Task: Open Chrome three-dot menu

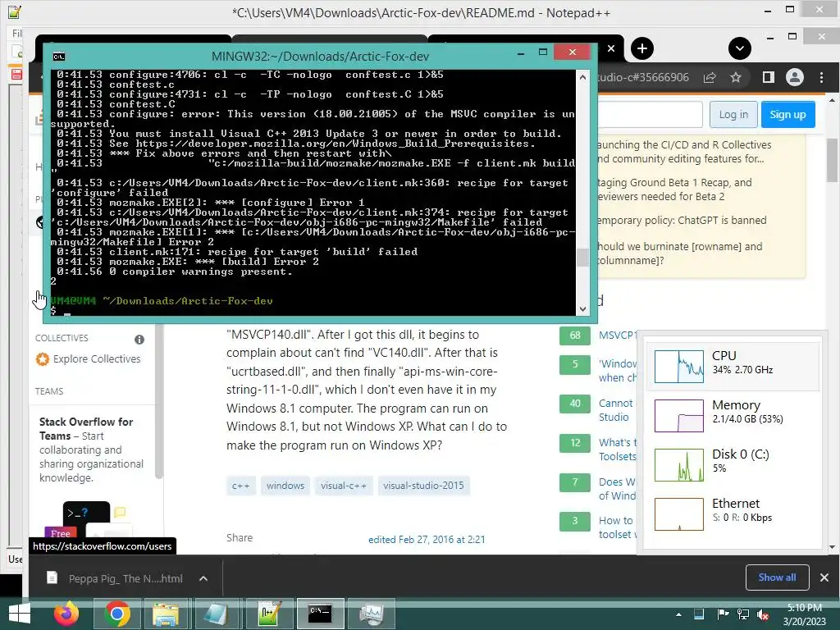Action: click(x=821, y=78)
